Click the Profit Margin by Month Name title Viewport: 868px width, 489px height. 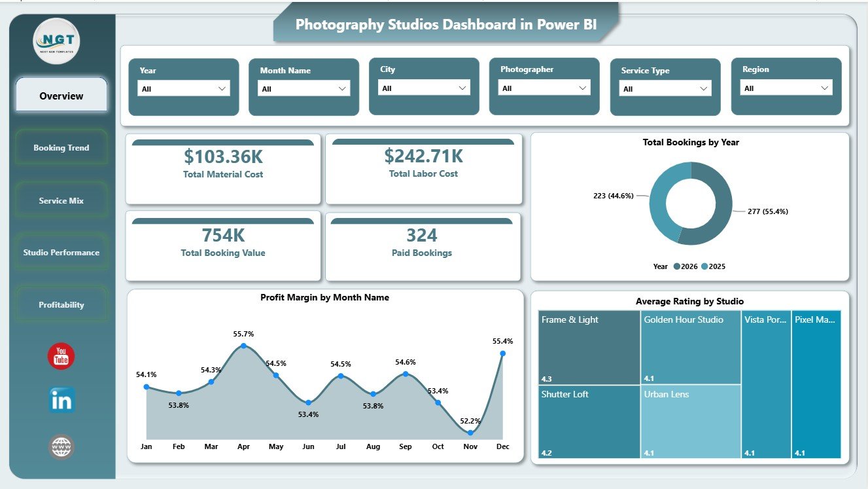(324, 297)
